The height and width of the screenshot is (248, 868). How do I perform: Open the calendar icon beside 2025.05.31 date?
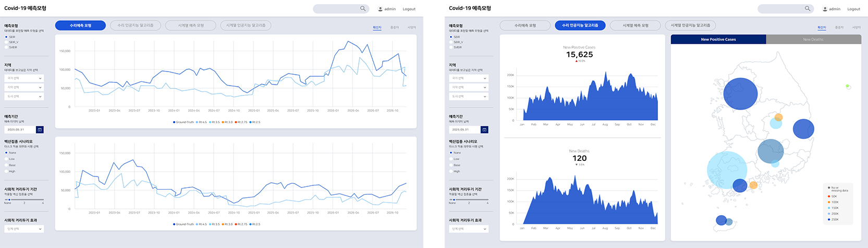pos(40,129)
